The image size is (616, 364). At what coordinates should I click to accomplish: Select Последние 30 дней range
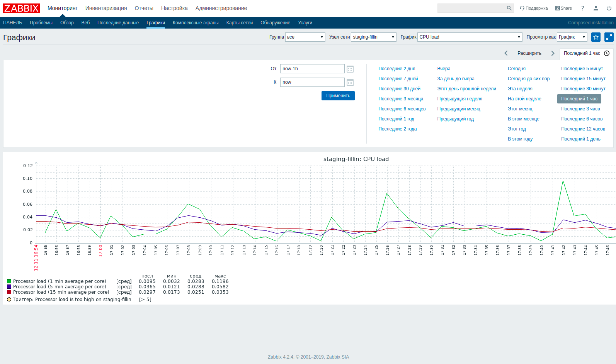[399, 89]
